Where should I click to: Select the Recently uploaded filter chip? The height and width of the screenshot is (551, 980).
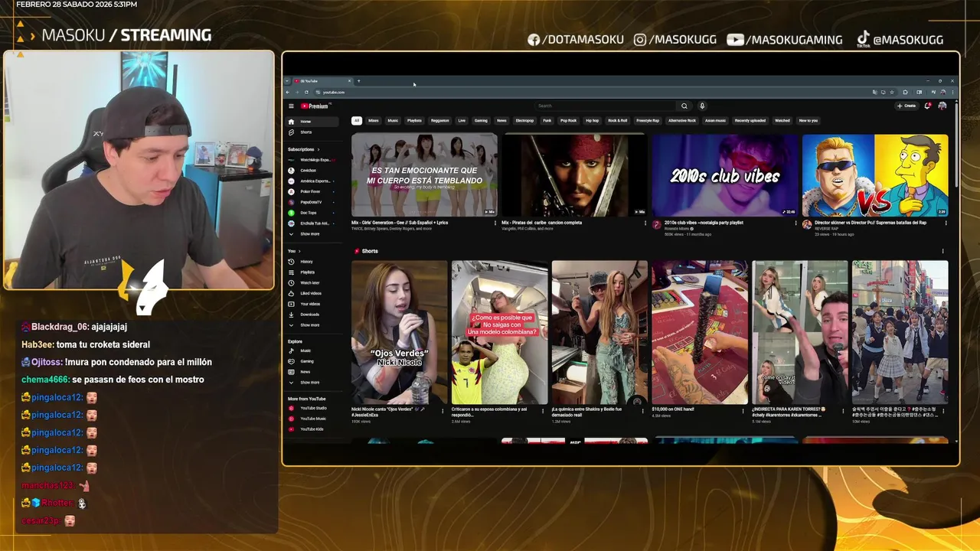point(750,120)
